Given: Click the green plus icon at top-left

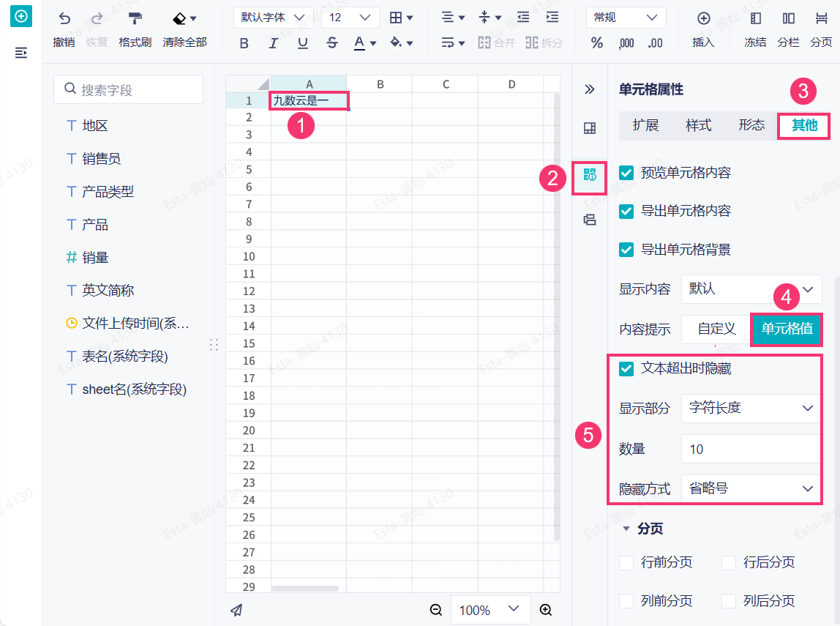Looking at the screenshot, I should (x=21, y=16).
